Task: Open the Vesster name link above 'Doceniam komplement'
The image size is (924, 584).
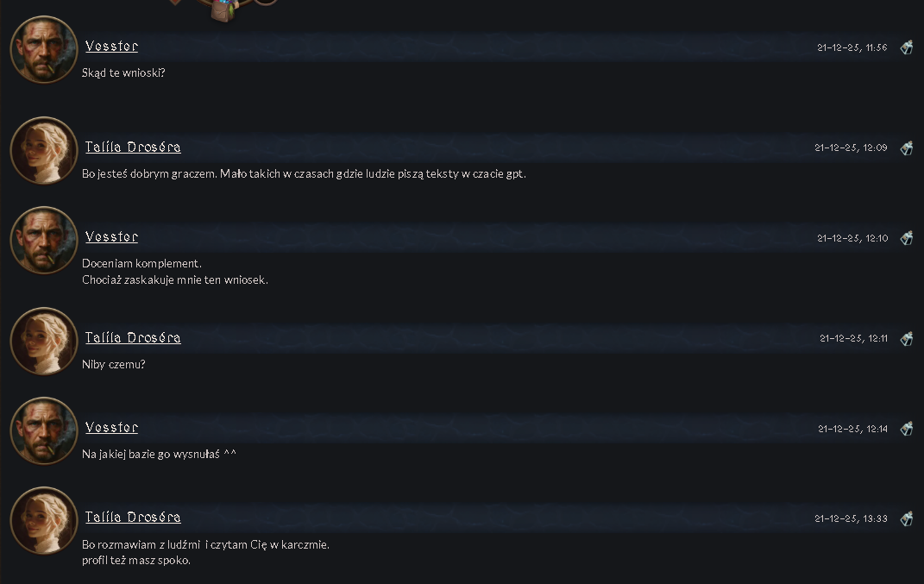Action: (111, 237)
